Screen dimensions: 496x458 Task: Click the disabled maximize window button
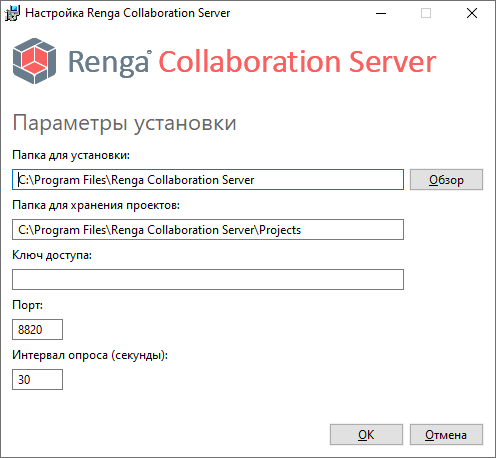click(x=426, y=13)
